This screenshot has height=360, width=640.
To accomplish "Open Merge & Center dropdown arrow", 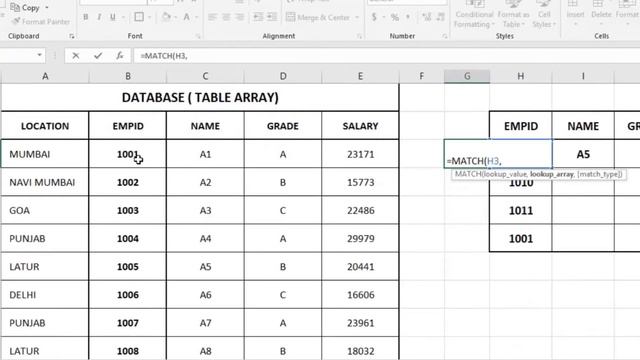I will click(x=357, y=18).
